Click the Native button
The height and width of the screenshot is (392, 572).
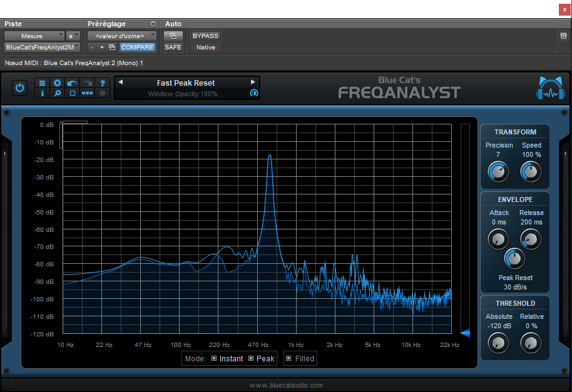pos(206,48)
